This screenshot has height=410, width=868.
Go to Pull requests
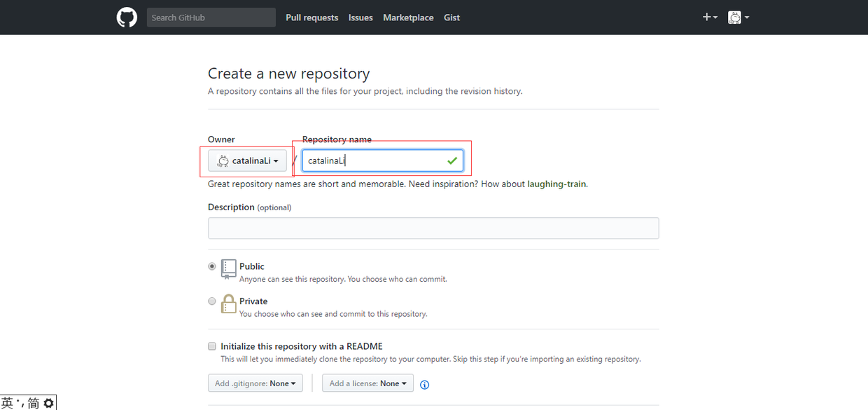[311, 18]
